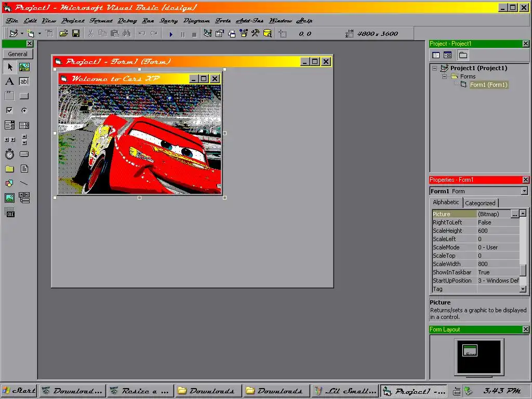Start the program with the Run arrow
The height and width of the screenshot is (399, 532).
click(x=171, y=34)
